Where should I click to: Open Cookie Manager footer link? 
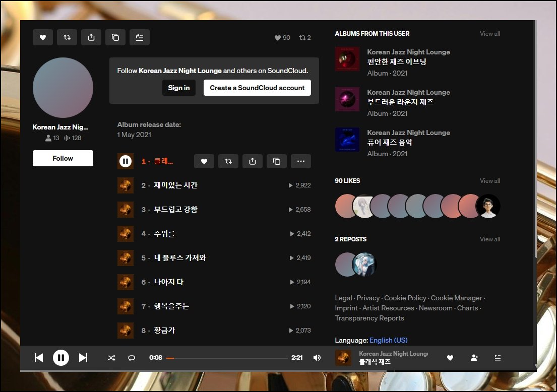457,298
